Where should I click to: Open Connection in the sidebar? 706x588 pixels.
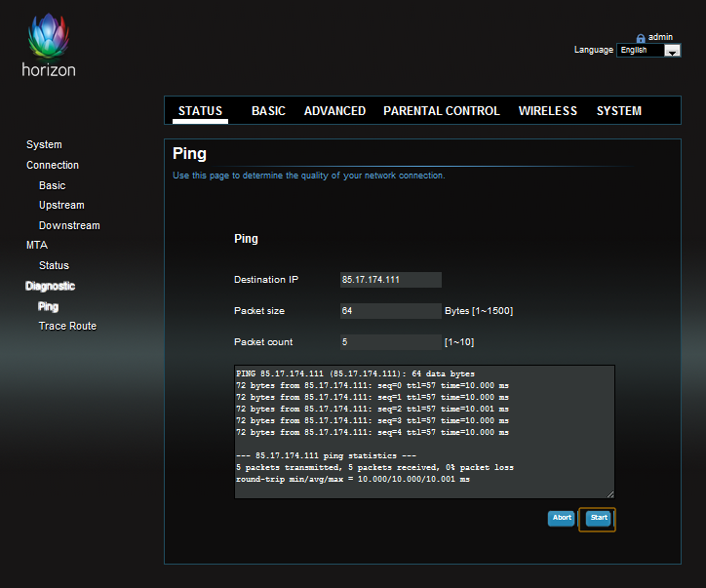pyautogui.click(x=53, y=165)
